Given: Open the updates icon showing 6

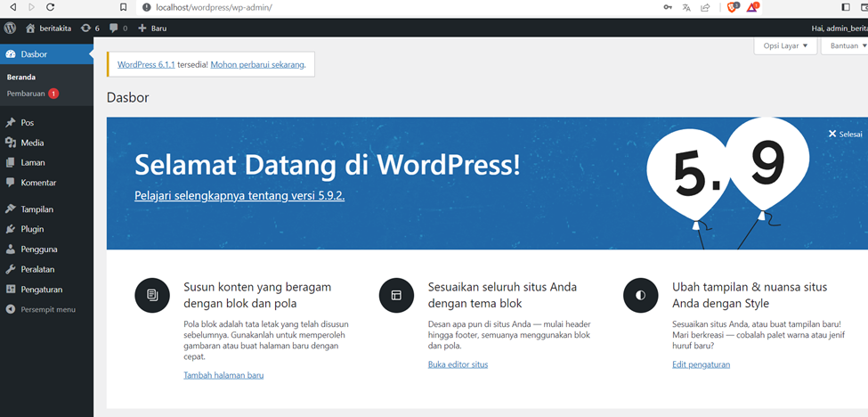Looking at the screenshot, I should pos(90,29).
